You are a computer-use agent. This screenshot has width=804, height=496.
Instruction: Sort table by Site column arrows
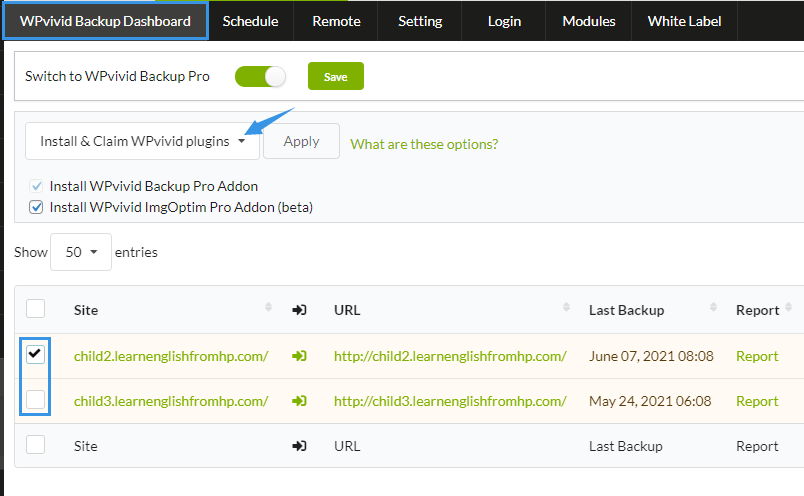tap(268, 307)
